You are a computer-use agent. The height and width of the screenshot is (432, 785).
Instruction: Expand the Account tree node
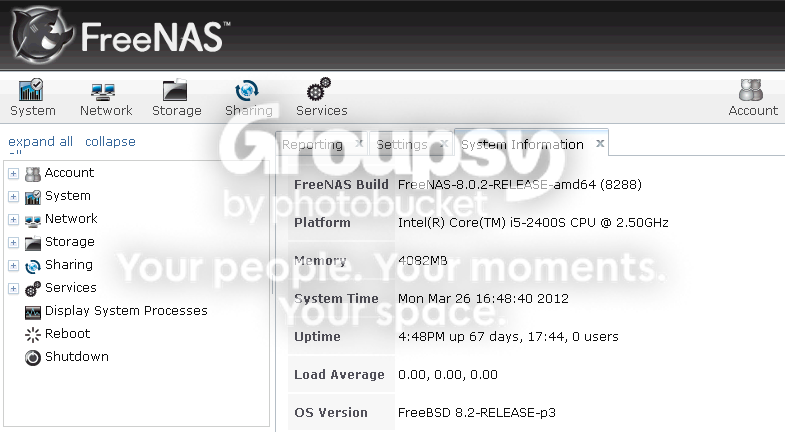point(14,174)
